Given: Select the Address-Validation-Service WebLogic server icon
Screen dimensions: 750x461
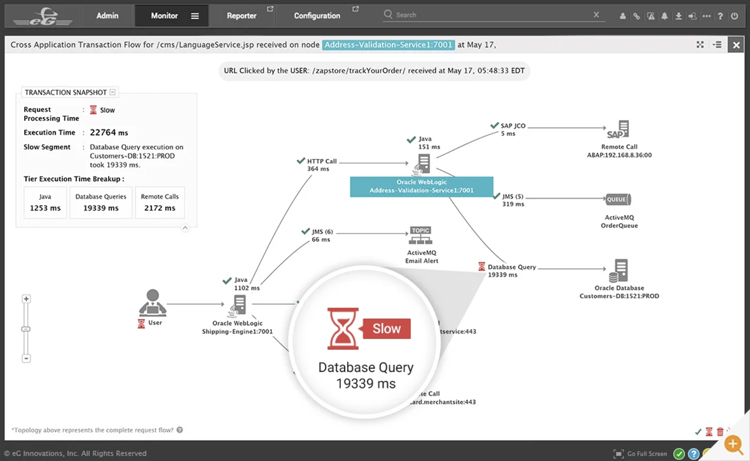Looking at the screenshot, I should tap(422, 165).
